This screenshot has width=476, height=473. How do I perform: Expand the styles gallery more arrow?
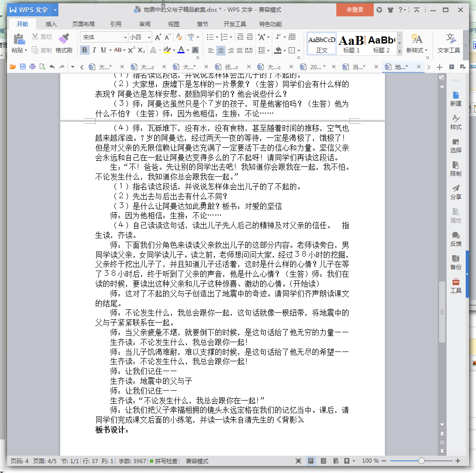(x=399, y=51)
